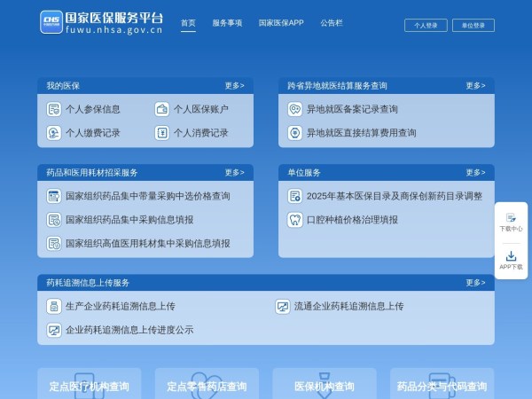Click the 异地就医备案记录查询 icon
The width and height of the screenshot is (532, 399).
pyautogui.click(x=294, y=109)
